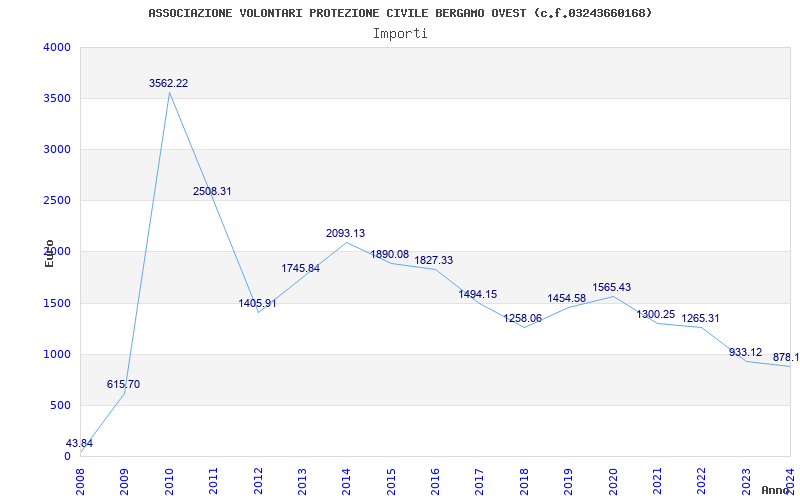Image resolution: width=800 pixels, height=500 pixels.
Task: Click the 1405.91 data label
Action: point(258,304)
